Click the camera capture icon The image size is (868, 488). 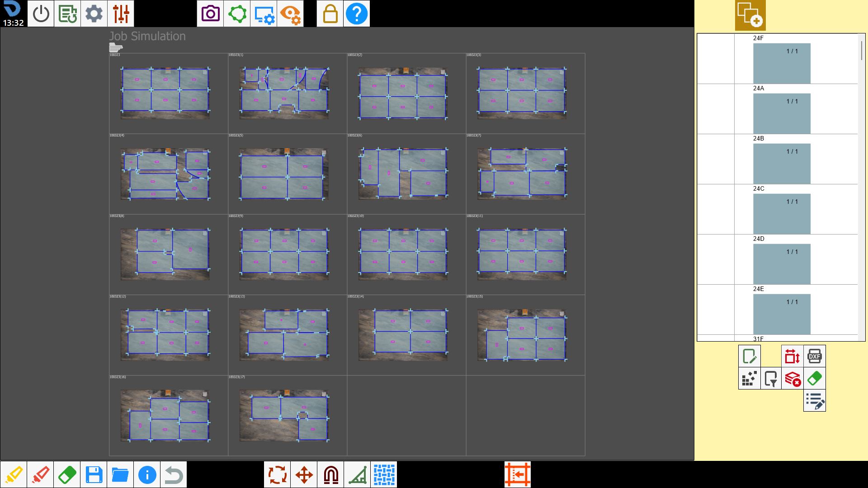210,14
